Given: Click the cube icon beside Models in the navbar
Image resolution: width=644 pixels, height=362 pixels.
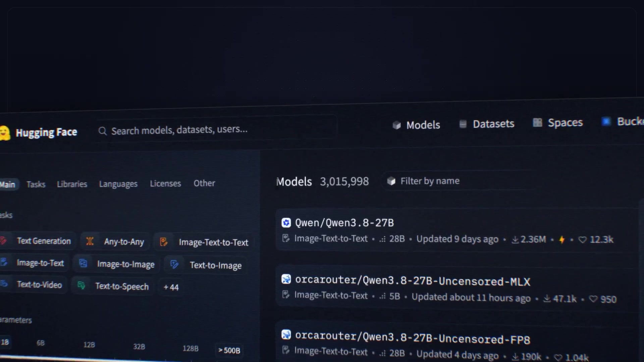Looking at the screenshot, I should pos(397,125).
